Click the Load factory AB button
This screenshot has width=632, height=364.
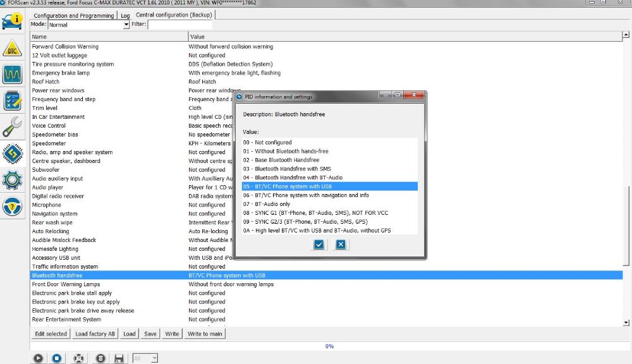point(95,334)
